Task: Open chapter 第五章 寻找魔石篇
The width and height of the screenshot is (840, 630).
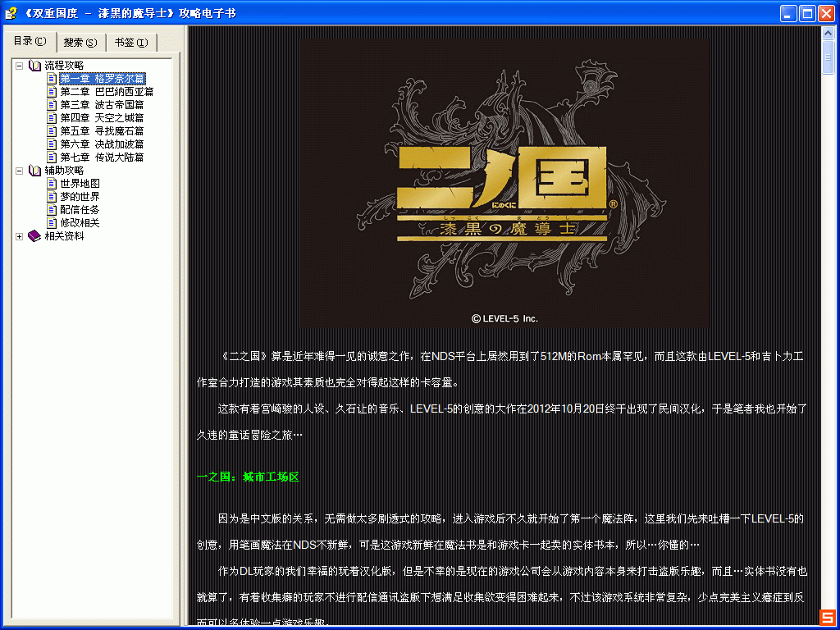Action: [102, 131]
